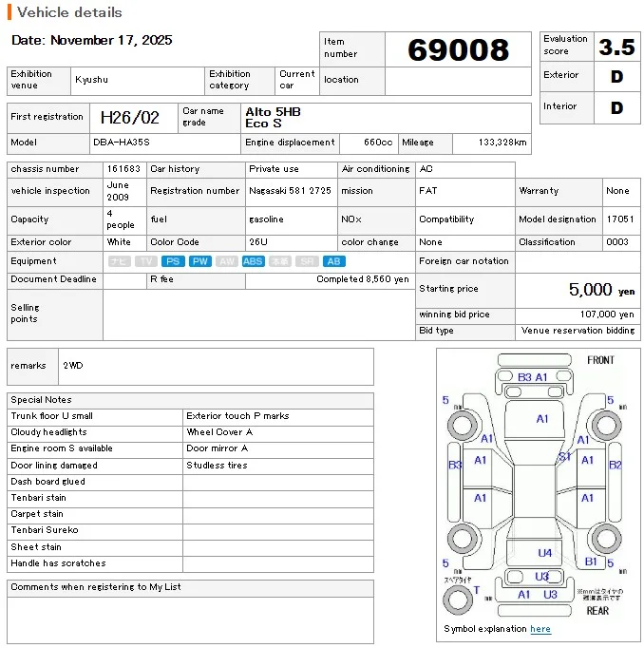Click the car history value Private use
Image resolution: width=644 pixels, height=648 pixels.
point(274,168)
